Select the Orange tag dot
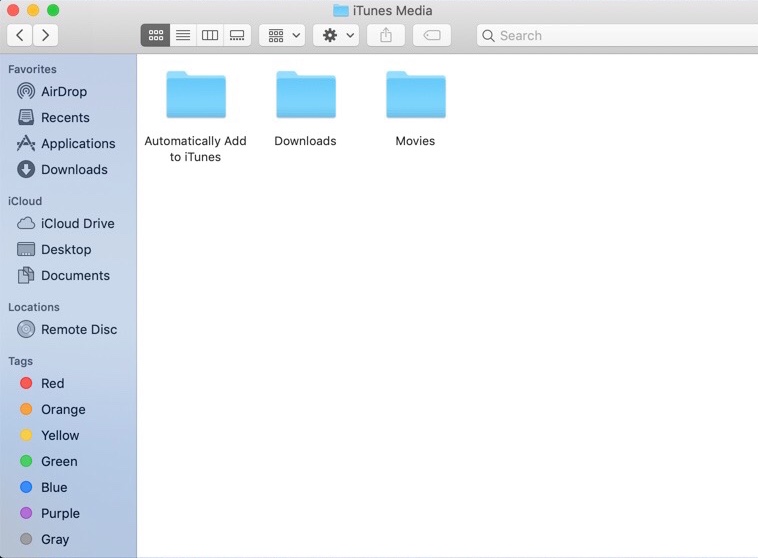 26,410
